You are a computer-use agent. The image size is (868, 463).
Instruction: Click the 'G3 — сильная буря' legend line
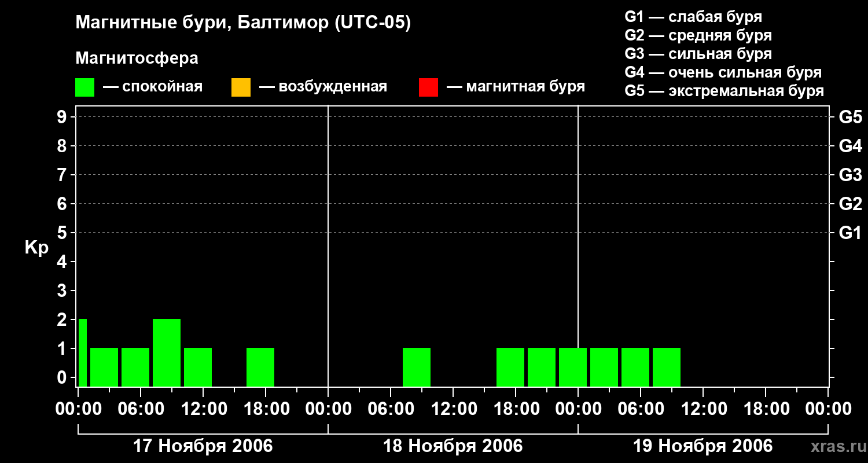698,54
